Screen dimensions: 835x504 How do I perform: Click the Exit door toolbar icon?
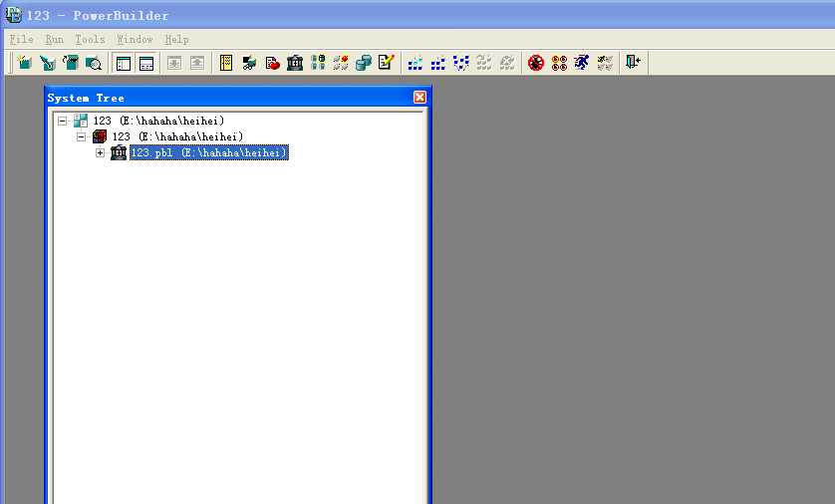coord(633,63)
